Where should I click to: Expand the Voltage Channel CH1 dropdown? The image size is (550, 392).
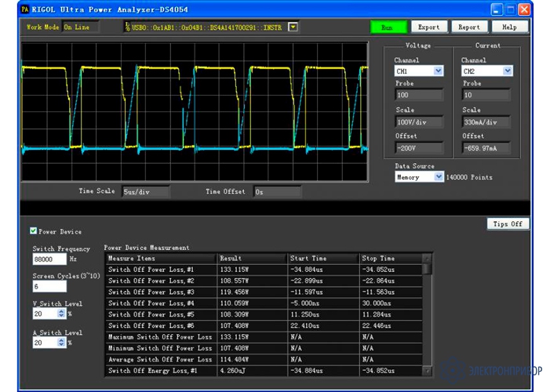[438, 71]
